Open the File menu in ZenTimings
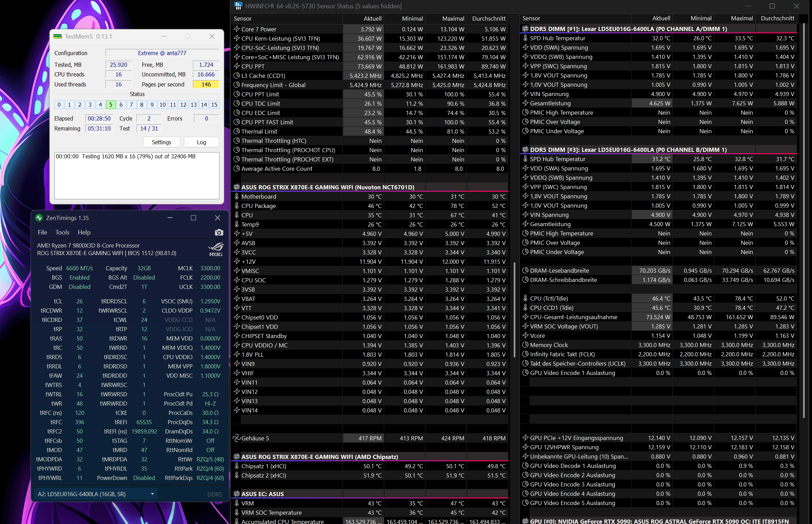This screenshot has width=812, height=524. tap(42, 232)
